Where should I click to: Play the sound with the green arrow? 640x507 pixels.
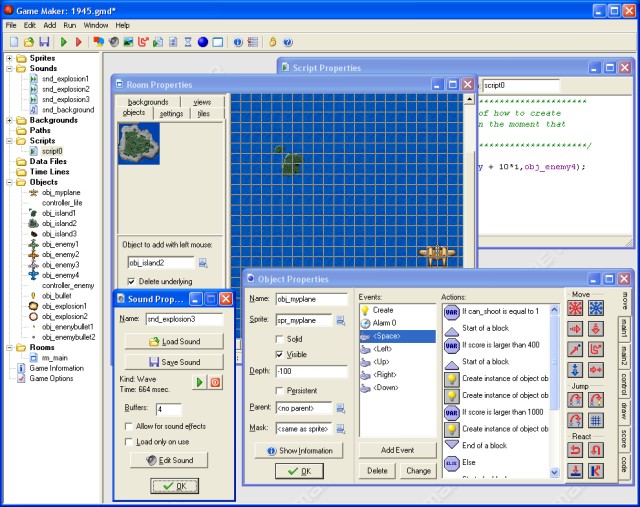click(199, 382)
